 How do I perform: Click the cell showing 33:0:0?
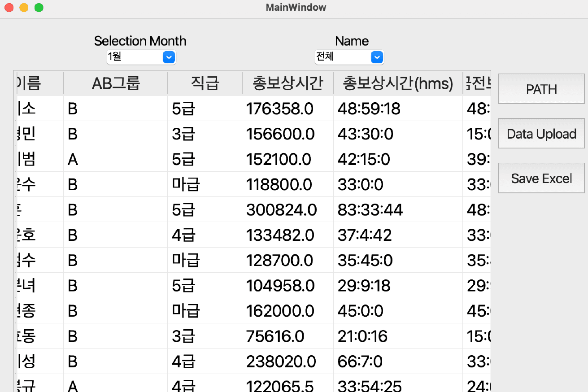pyautogui.click(x=398, y=184)
